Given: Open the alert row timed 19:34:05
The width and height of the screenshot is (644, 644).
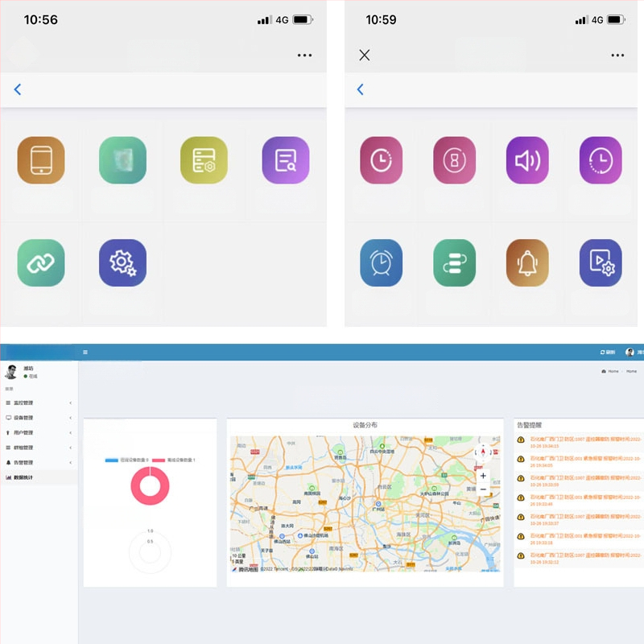Looking at the screenshot, I should click(580, 461).
